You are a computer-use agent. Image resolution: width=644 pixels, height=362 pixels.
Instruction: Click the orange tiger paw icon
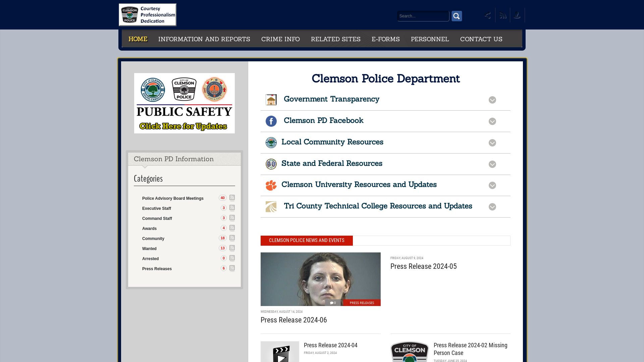point(271,185)
